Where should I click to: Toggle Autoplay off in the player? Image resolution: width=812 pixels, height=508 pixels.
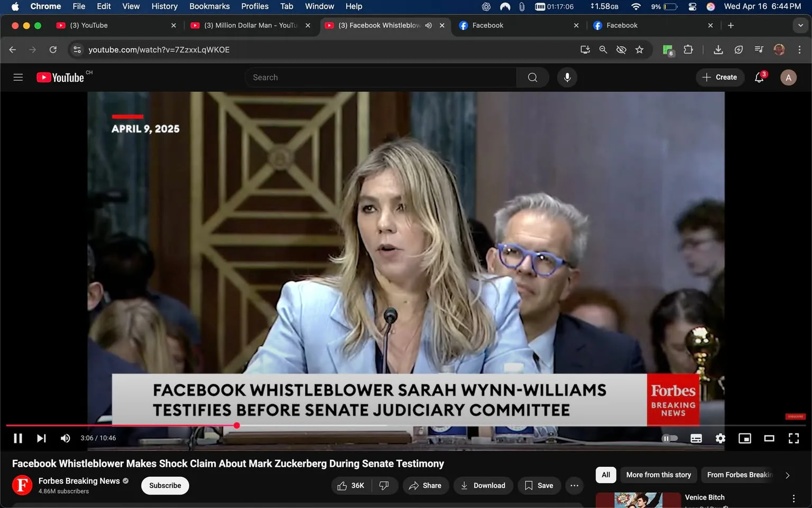click(x=670, y=438)
